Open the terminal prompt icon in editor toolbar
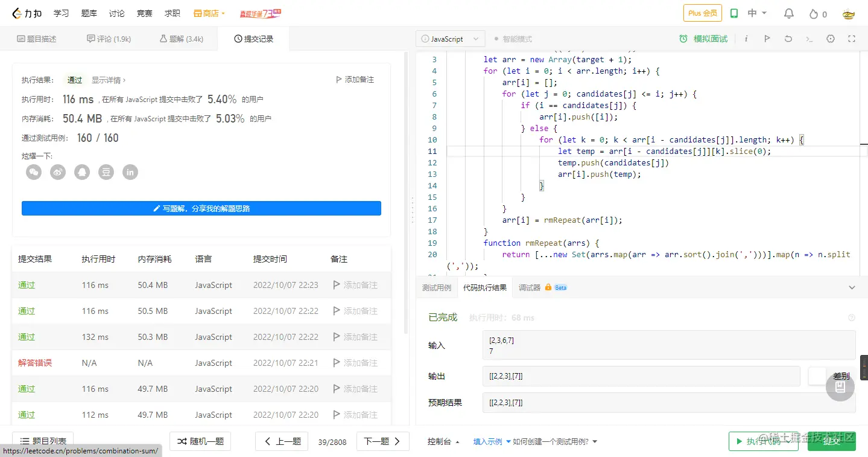 (x=809, y=39)
